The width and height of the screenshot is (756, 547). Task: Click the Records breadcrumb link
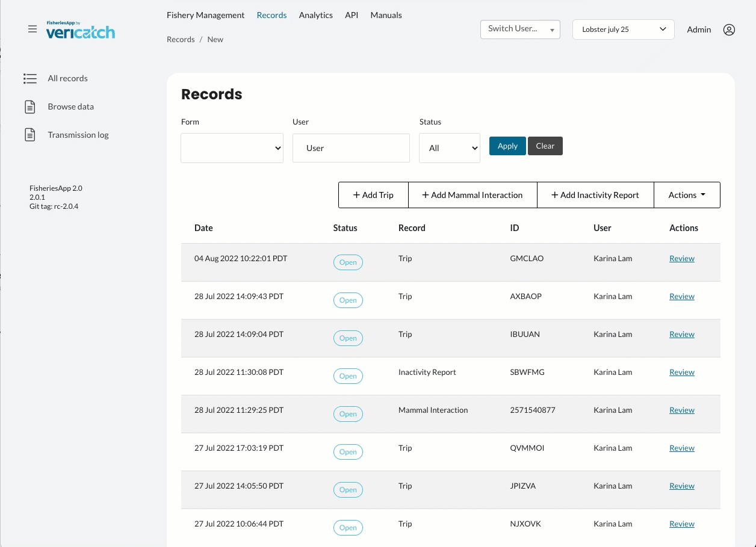coord(181,39)
